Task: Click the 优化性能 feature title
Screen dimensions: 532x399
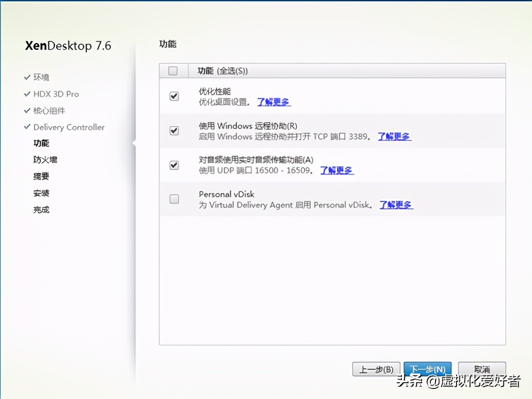Action: [x=215, y=91]
